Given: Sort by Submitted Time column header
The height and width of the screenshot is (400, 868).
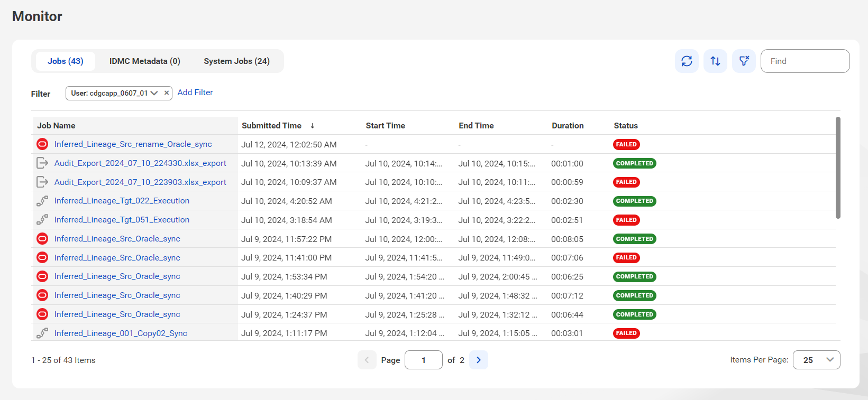Looking at the screenshot, I should point(271,126).
